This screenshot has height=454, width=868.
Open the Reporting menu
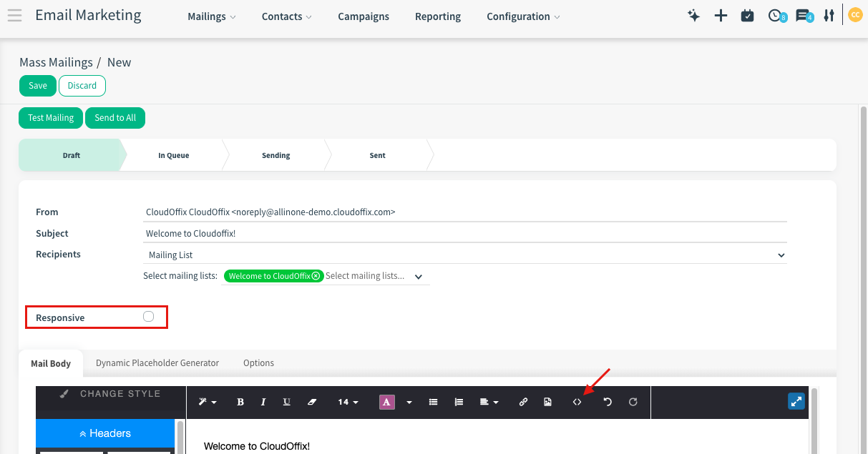click(438, 16)
